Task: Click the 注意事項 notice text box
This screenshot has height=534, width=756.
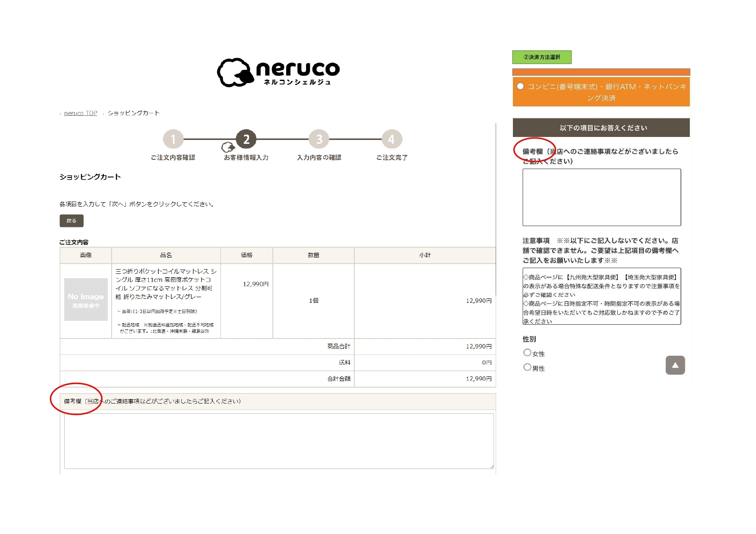Action: point(601,296)
